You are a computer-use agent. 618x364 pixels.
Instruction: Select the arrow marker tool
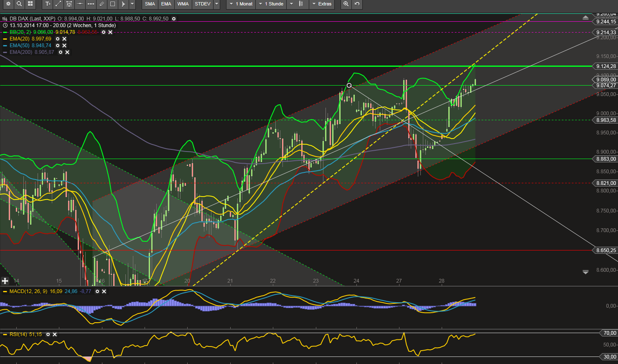point(123,4)
